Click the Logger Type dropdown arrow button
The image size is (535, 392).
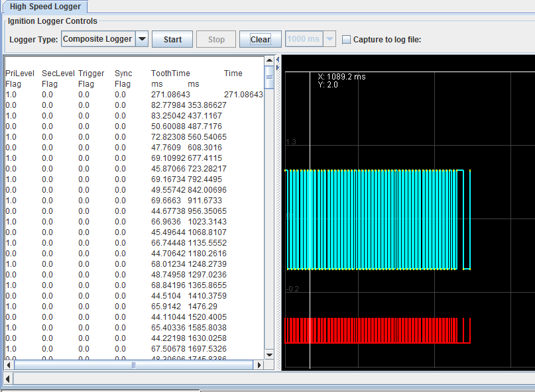point(142,39)
